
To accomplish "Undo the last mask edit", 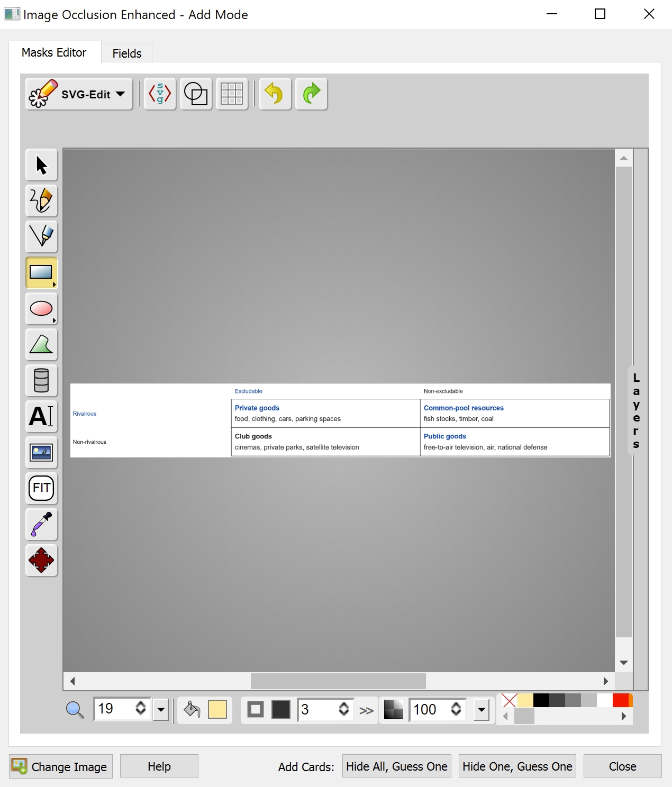I will coord(275,94).
